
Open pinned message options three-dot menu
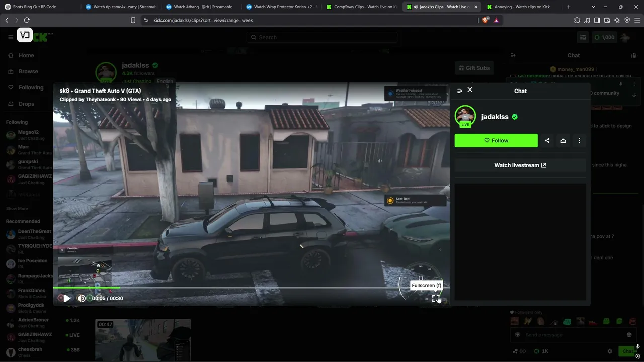pos(634,84)
